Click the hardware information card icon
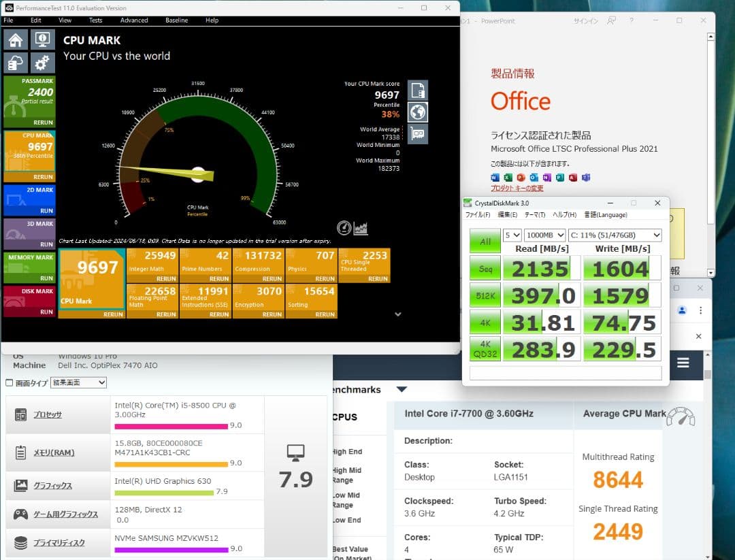This screenshot has width=735, height=560. pos(417,134)
